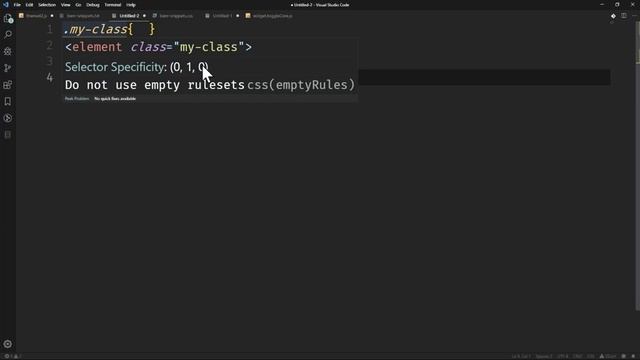
Task: Open the Selection menu
Action: pyautogui.click(x=47, y=5)
